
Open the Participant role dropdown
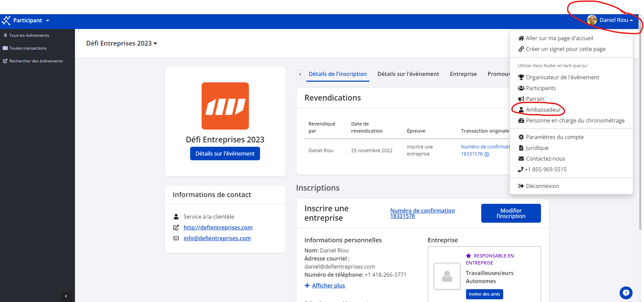pyautogui.click(x=31, y=21)
